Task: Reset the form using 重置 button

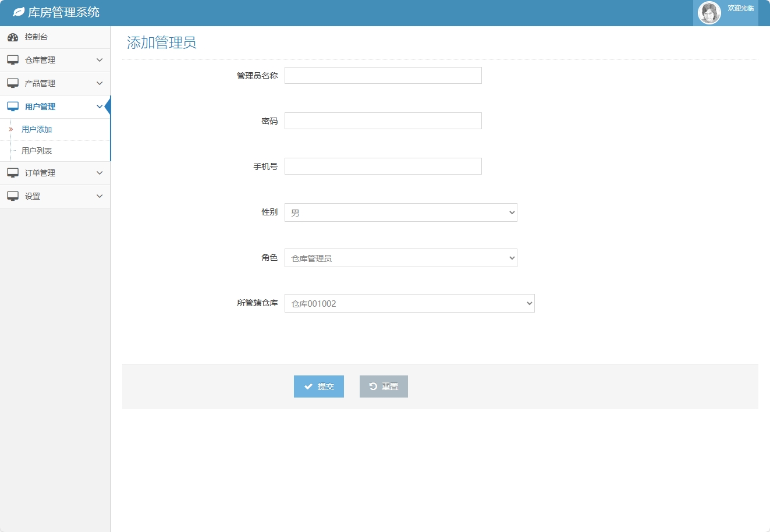Action: pyautogui.click(x=384, y=386)
